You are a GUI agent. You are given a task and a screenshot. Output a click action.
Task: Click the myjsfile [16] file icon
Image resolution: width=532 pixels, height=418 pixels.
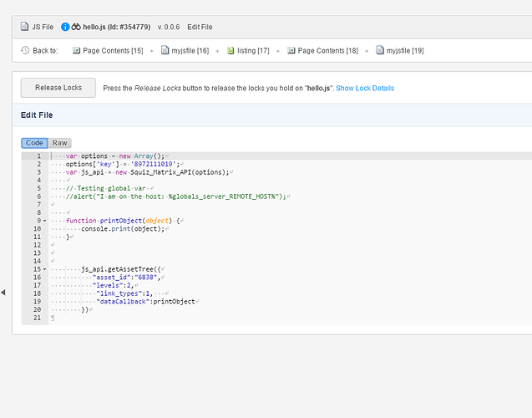click(x=164, y=51)
